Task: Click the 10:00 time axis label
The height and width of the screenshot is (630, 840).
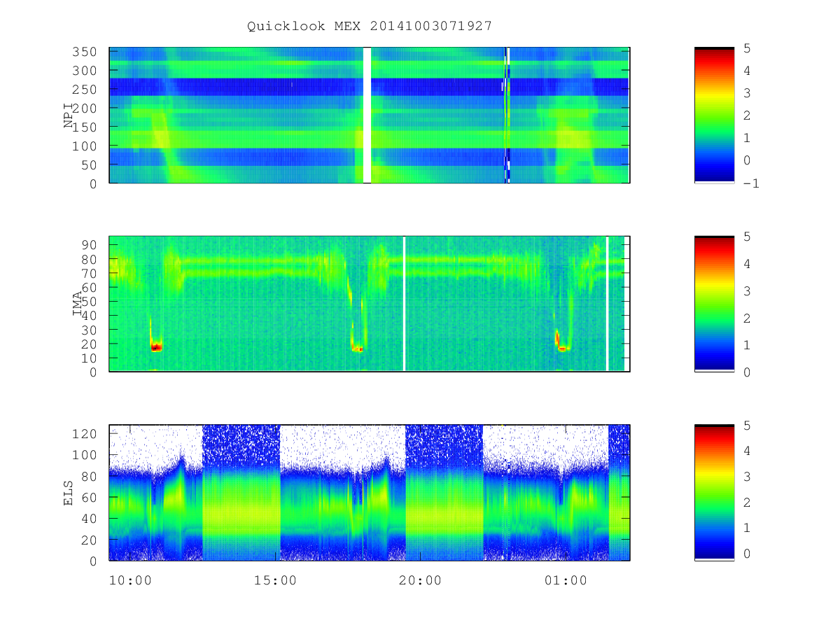Action: click(x=130, y=580)
